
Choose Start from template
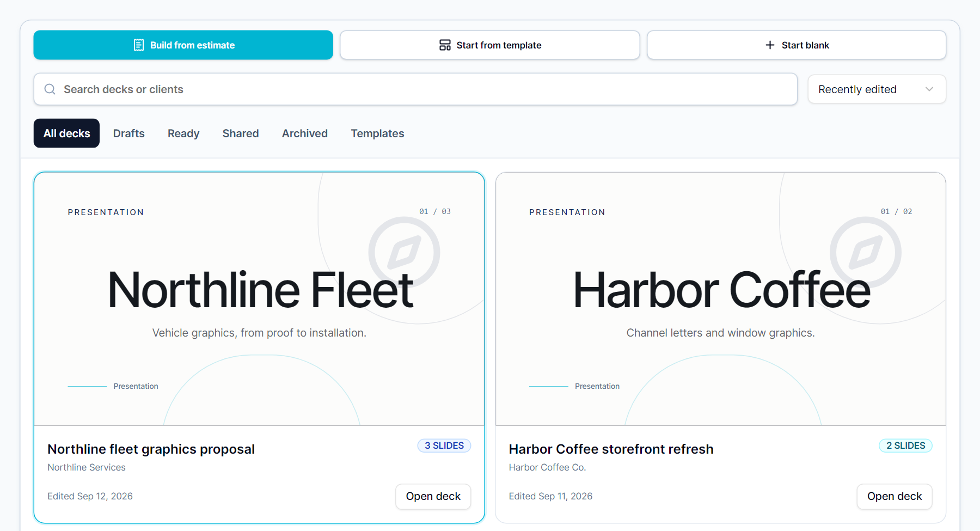[490, 45]
